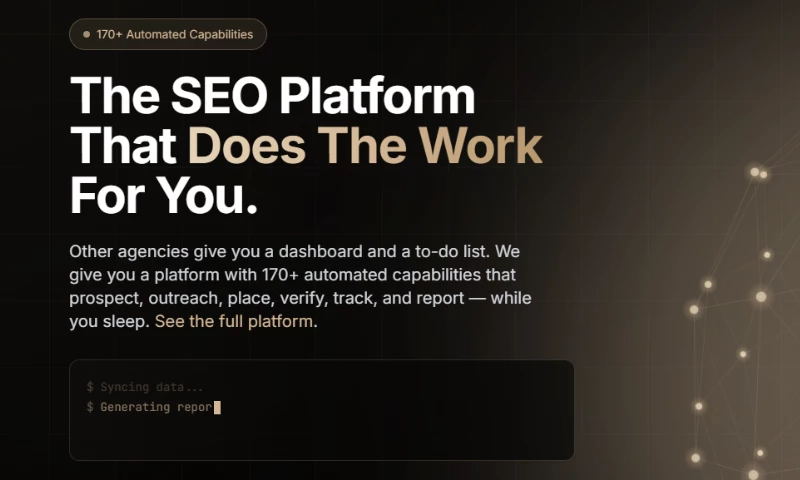This screenshot has width=800, height=480.
Task: Click the dollar prompt before "Generating"
Action: coord(90,407)
